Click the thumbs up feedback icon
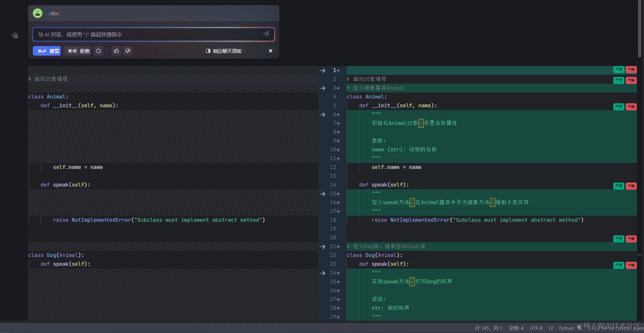This screenshot has width=644, height=333. (116, 51)
